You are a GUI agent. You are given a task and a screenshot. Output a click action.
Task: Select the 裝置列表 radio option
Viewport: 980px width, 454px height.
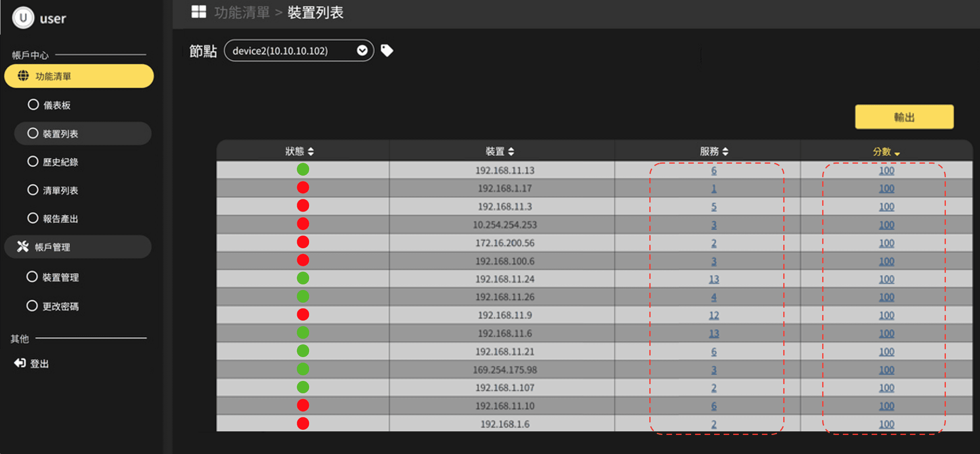(x=33, y=133)
